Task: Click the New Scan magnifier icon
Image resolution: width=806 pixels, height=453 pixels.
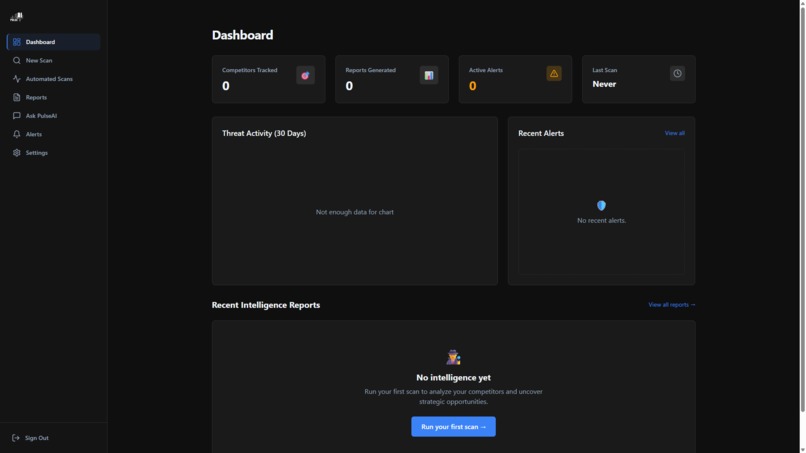Action: (16, 60)
